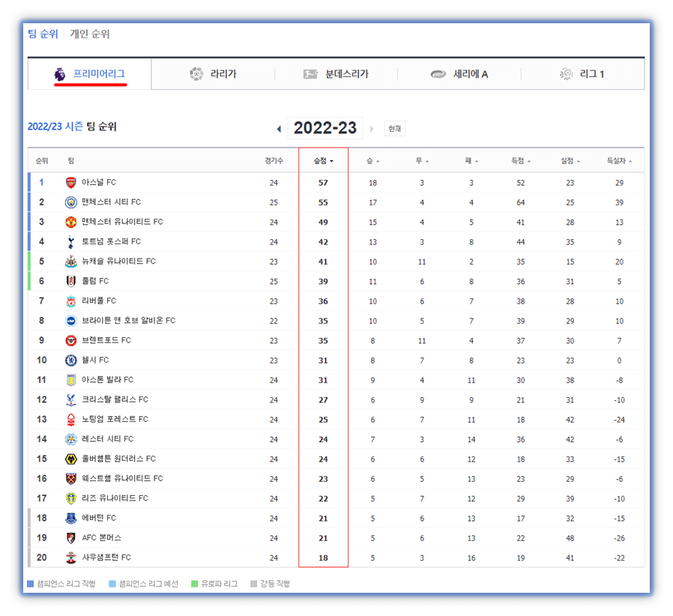Screen dimensions: 673x616
Task: Click the Wolverhampton Wanderers crest icon
Action: 70,459
